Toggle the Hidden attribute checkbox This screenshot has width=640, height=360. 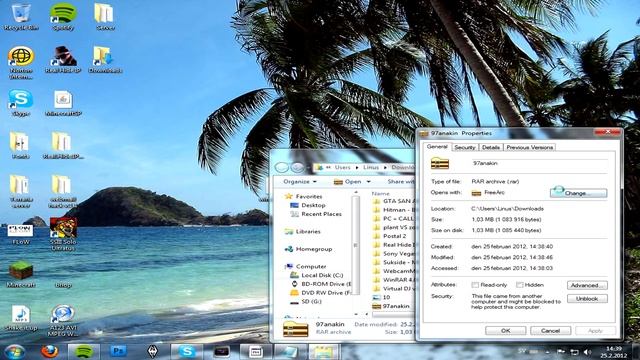pyautogui.click(x=519, y=285)
